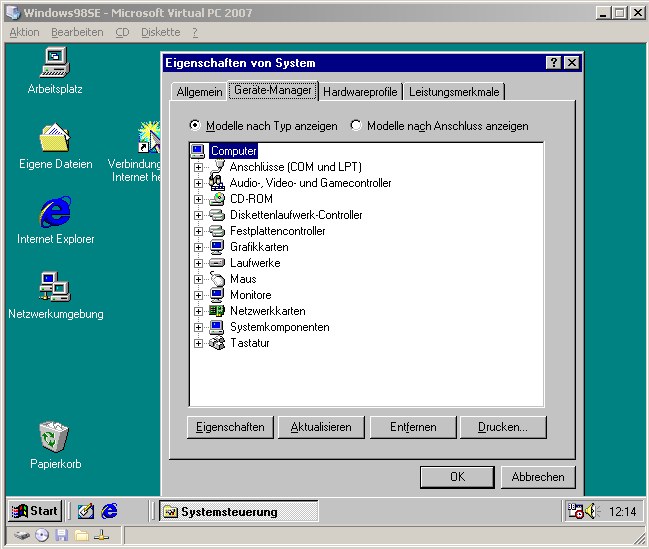This screenshot has height=549, width=649.
Task: Open the Arbeitsplatz desktop icon
Action: [x=55, y=63]
